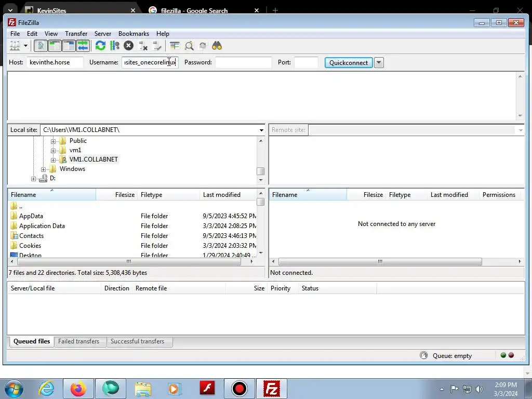Cancel current operation icon

pyautogui.click(x=129, y=46)
